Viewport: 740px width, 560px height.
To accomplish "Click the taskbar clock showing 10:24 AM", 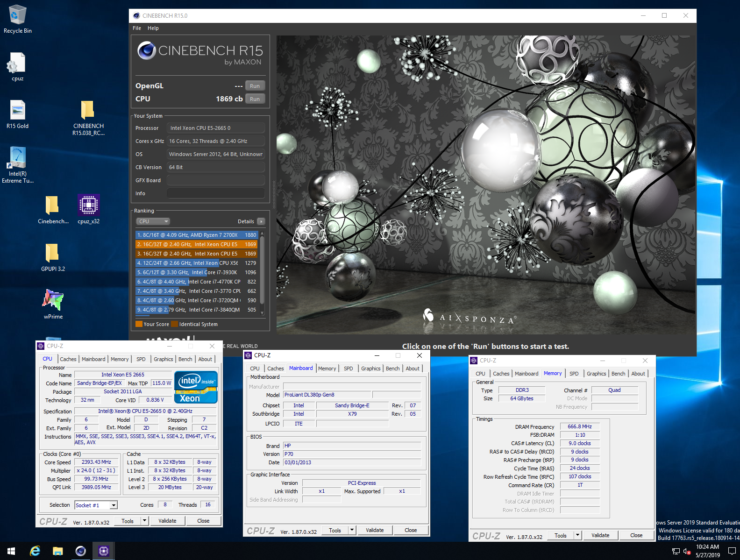I will 707,551.
